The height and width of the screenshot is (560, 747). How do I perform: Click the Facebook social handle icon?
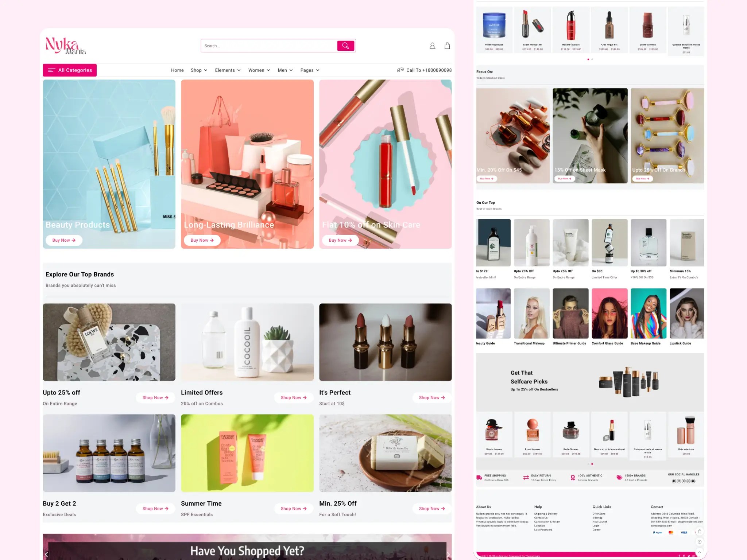pyautogui.click(x=674, y=481)
